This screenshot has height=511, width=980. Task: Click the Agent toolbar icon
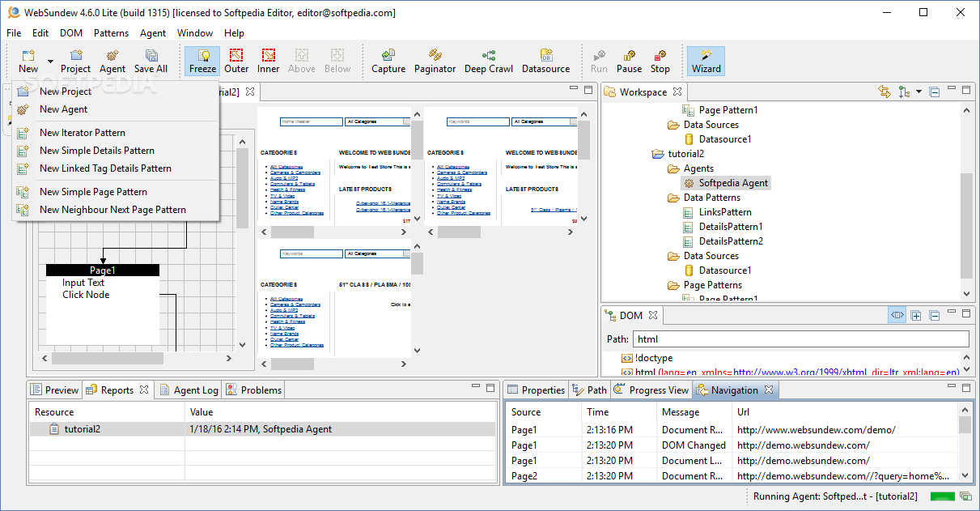[x=112, y=61]
